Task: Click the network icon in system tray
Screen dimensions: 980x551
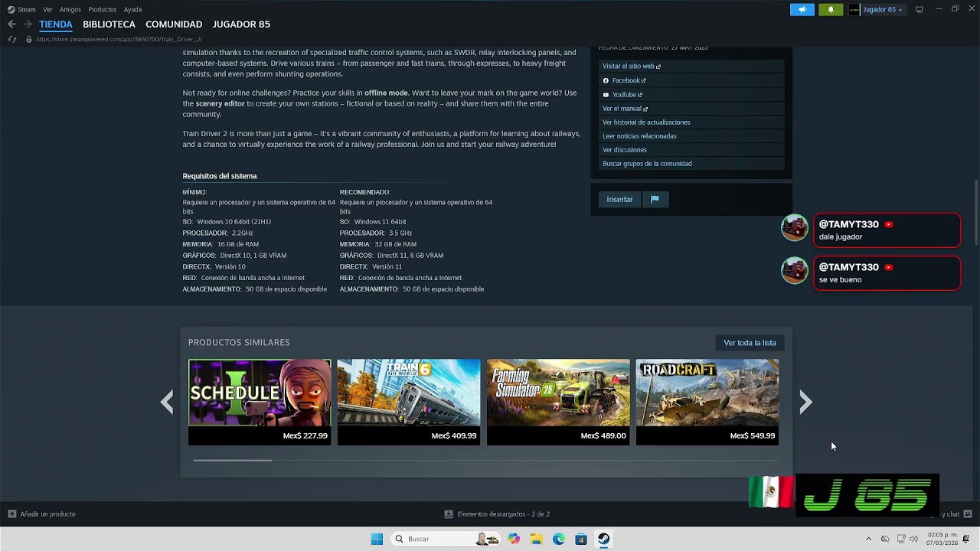Action: tap(901, 539)
